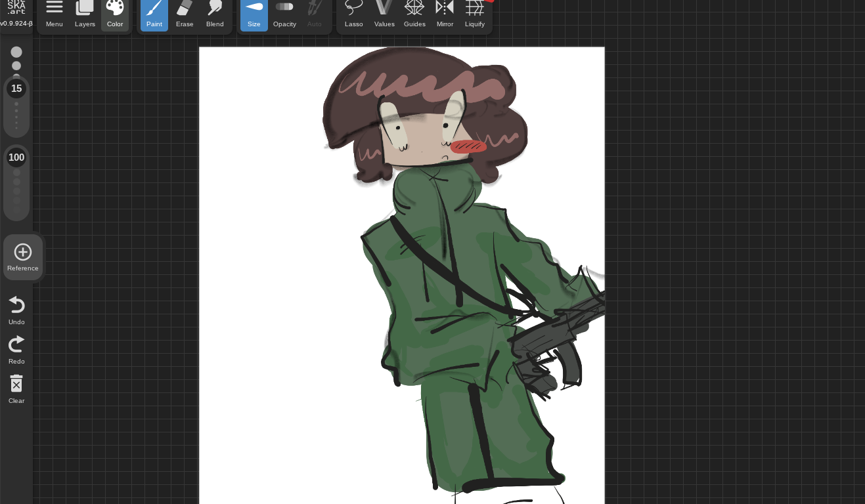
Task: Toggle the Opacity setting
Action: (x=284, y=14)
